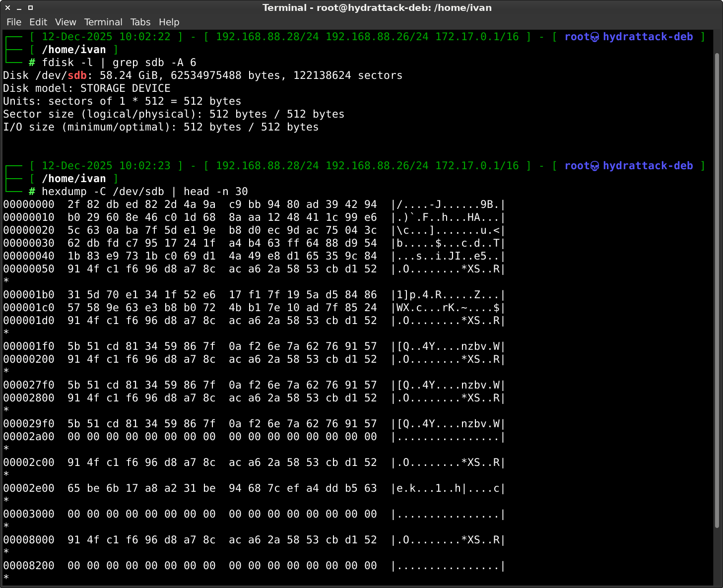Image resolution: width=723 pixels, height=588 pixels.
Task: Click the timestamp '12-Dec-2025 10:02:23'
Action: pos(106,166)
